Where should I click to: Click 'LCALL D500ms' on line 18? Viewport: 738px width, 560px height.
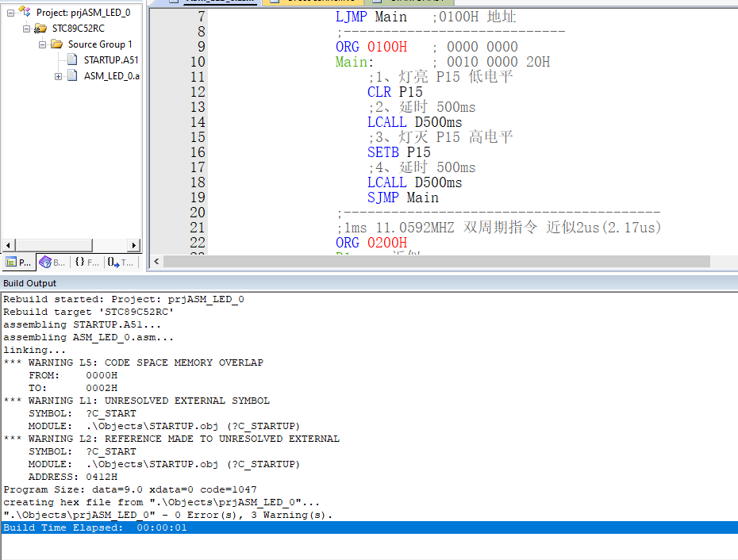[x=415, y=182]
